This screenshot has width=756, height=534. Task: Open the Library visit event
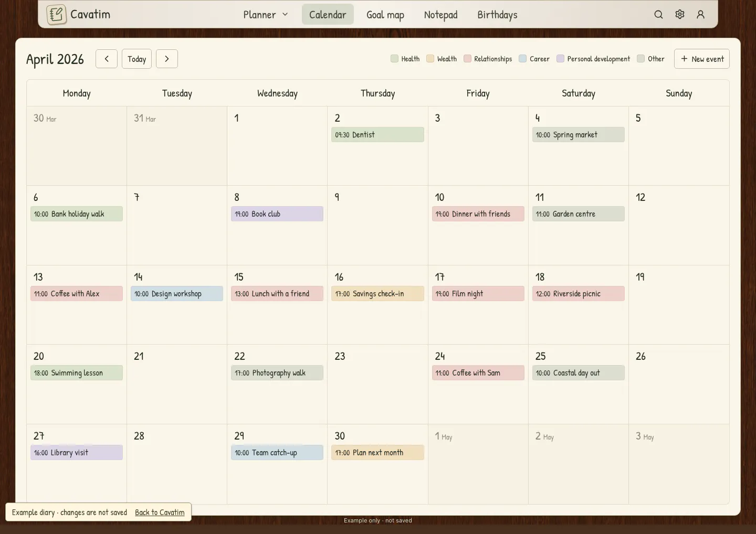coord(77,453)
